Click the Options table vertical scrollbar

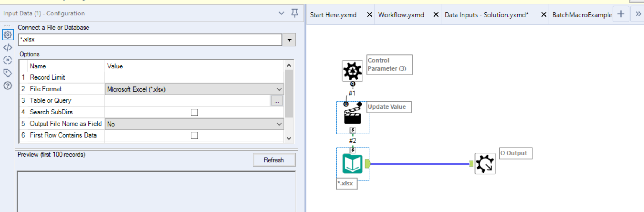pos(289,94)
